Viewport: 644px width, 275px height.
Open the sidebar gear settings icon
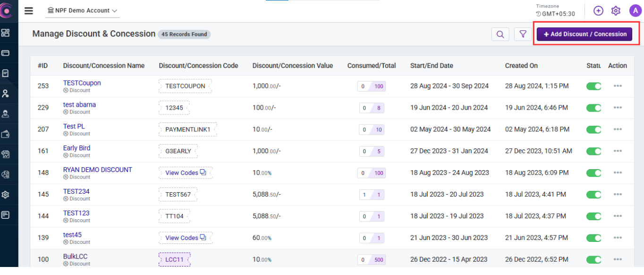point(6,195)
